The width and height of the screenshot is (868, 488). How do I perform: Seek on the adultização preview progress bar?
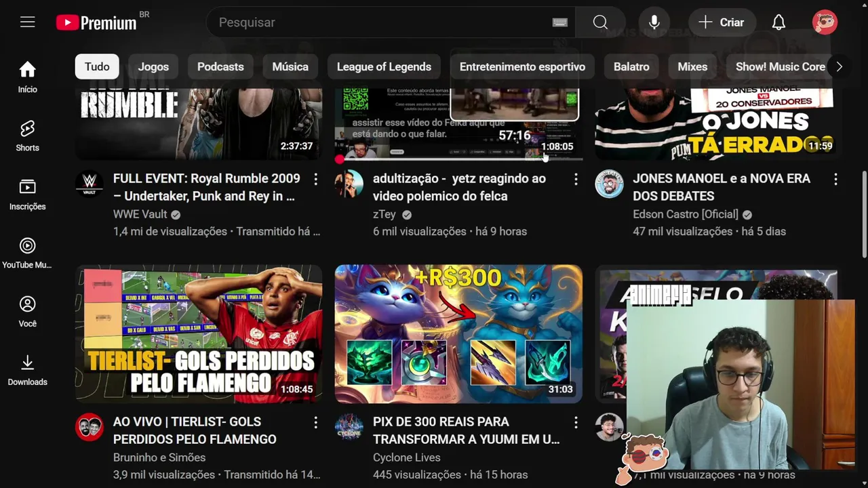[x=458, y=159]
